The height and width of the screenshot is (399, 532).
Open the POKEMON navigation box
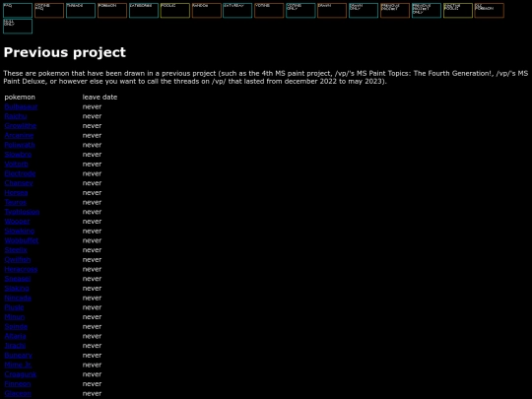click(x=112, y=11)
